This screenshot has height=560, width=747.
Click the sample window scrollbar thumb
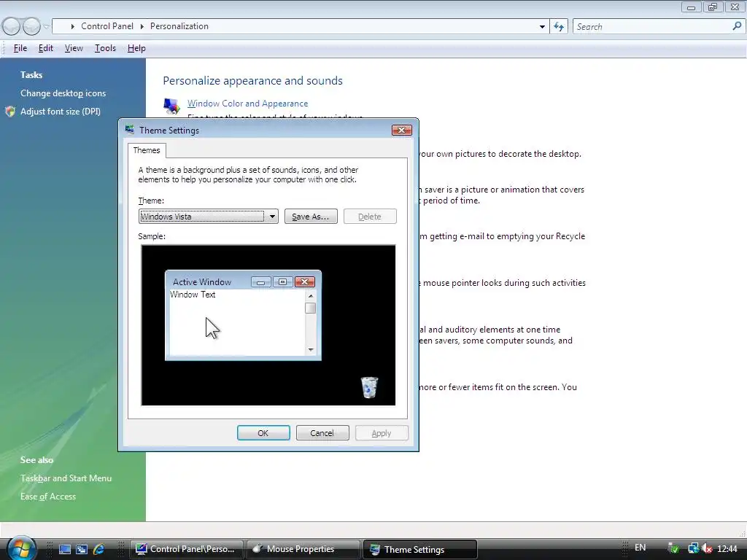[x=311, y=308]
